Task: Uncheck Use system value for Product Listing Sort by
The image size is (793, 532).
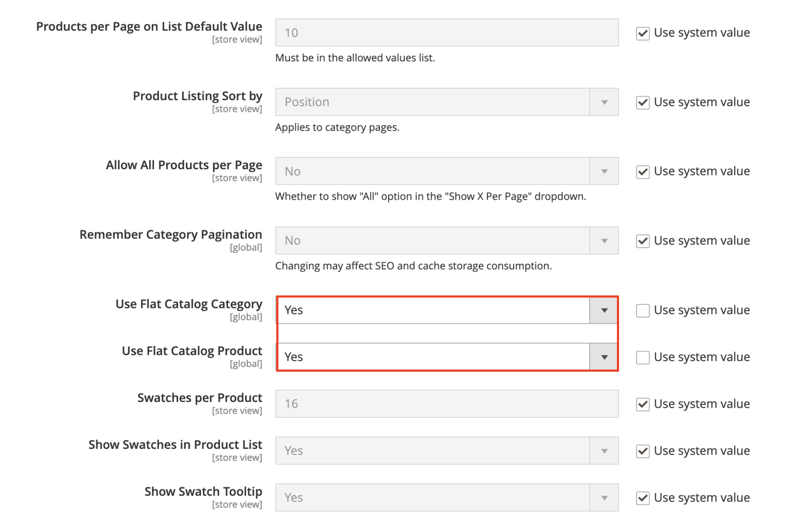Action: (642, 103)
